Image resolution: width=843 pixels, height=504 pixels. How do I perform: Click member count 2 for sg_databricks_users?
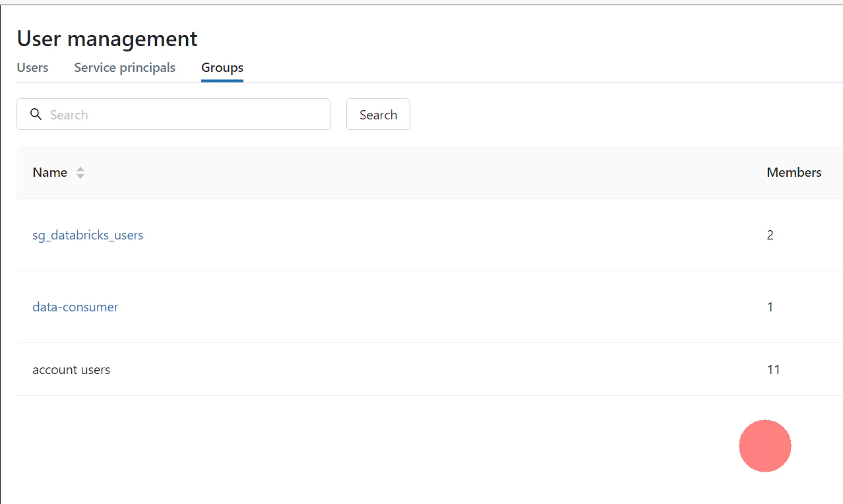click(x=770, y=235)
